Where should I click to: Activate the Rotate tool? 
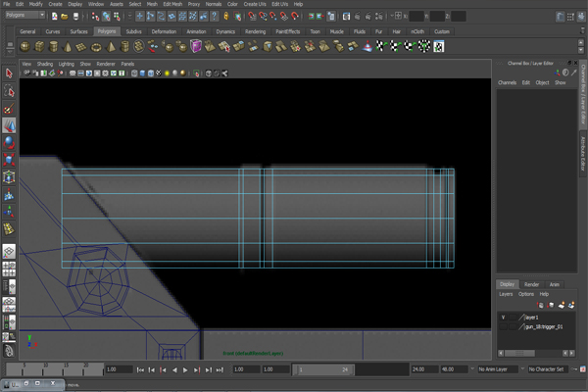[x=9, y=142]
